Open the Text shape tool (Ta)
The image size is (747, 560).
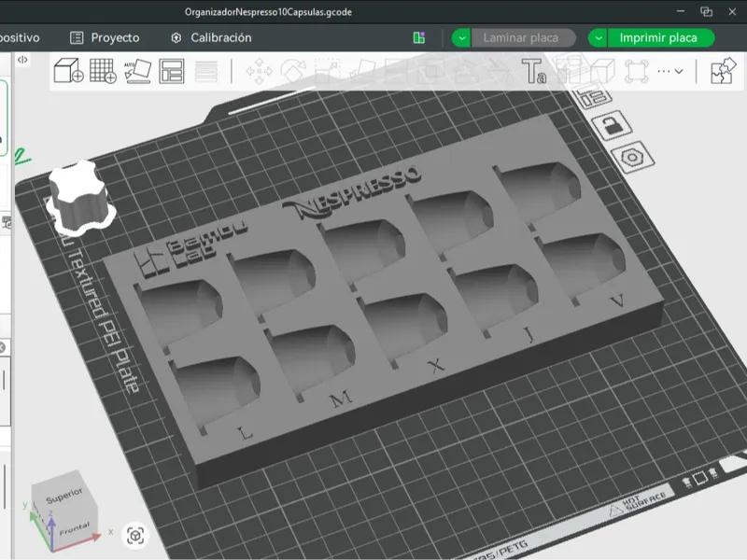tap(533, 71)
